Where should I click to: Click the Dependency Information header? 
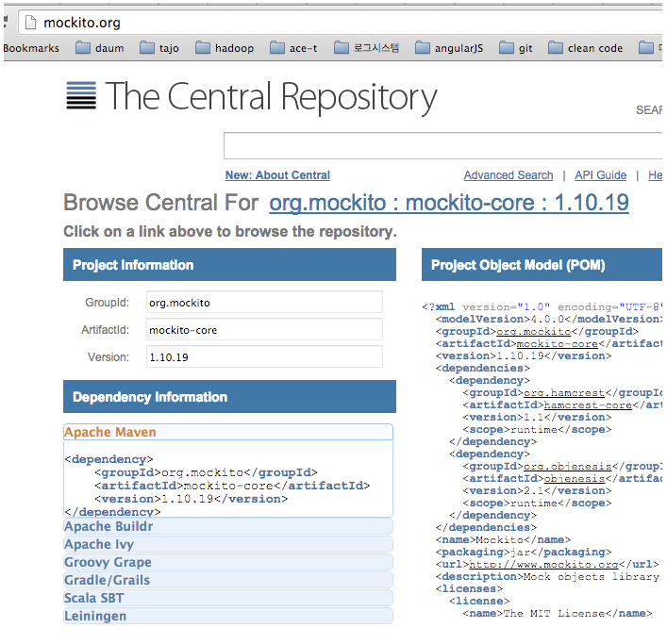point(229,397)
